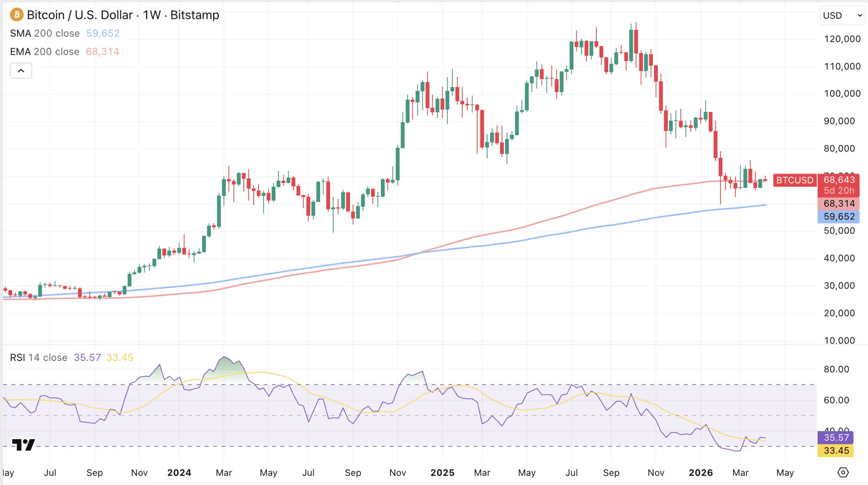Click the blue 59,652 SMA value tag
This screenshot has height=485, width=868.
(839, 217)
